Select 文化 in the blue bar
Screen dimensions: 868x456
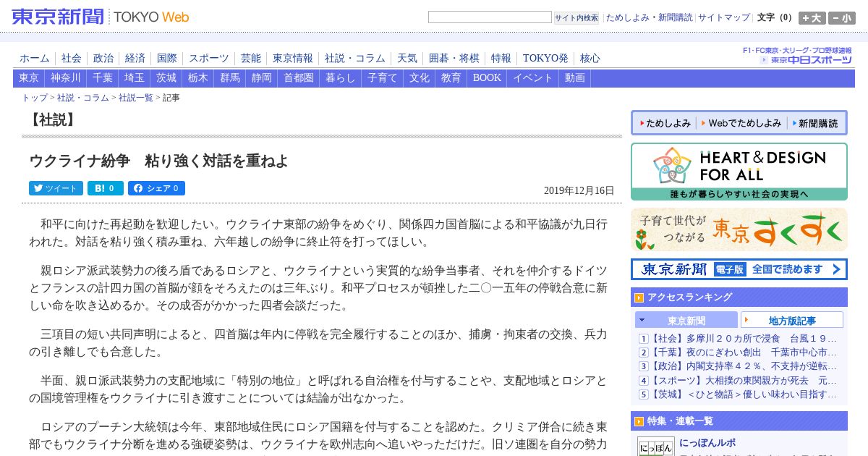(x=420, y=78)
